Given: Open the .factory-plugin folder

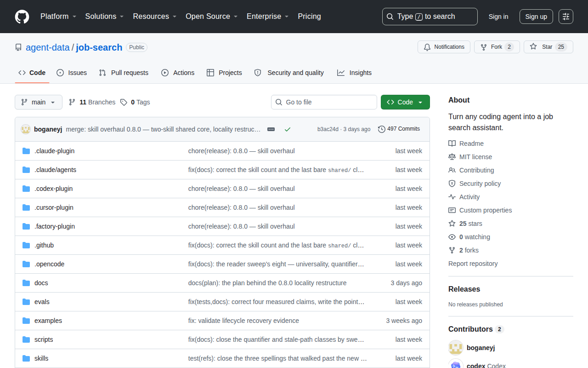Looking at the screenshot, I should click(55, 226).
